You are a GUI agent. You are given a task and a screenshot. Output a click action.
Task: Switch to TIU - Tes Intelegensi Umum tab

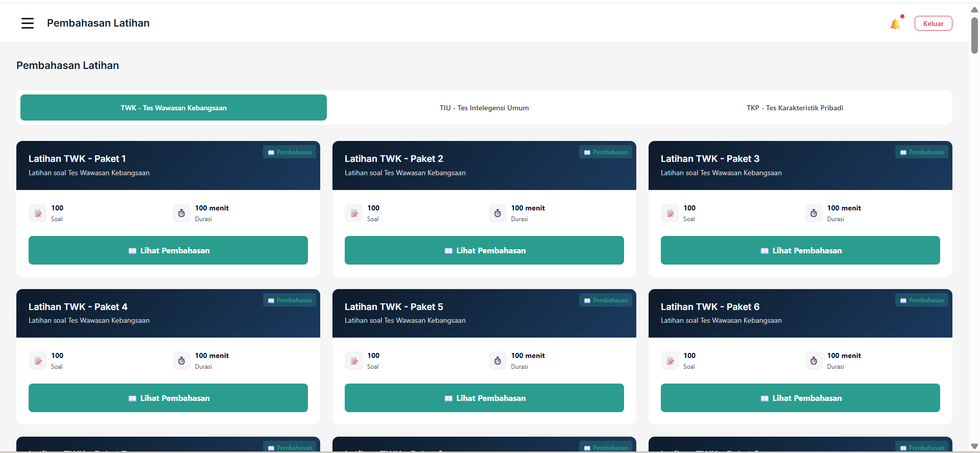[484, 108]
